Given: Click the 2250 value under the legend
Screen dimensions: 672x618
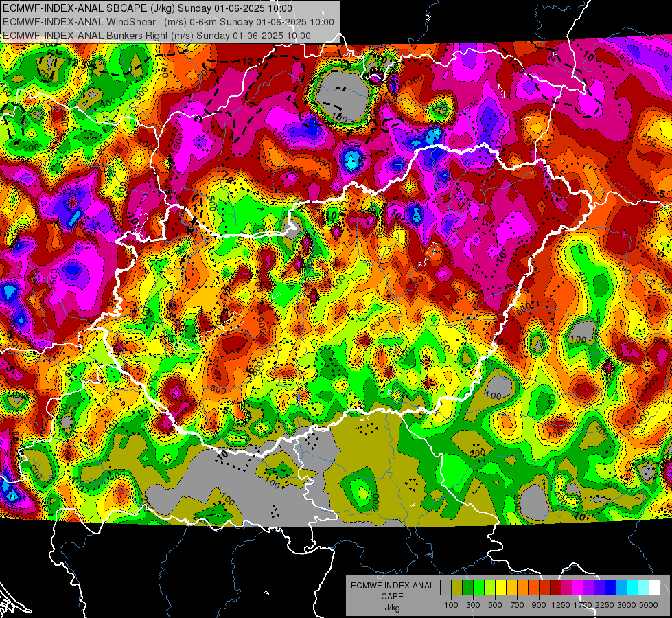Looking at the screenshot, I should click(605, 605).
